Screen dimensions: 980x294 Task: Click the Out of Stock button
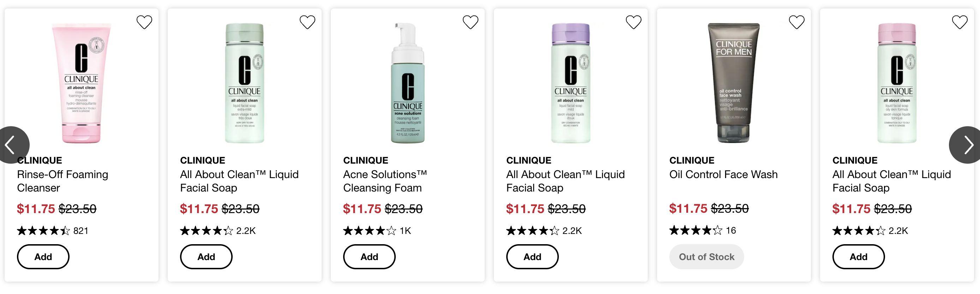(x=706, y=257)
